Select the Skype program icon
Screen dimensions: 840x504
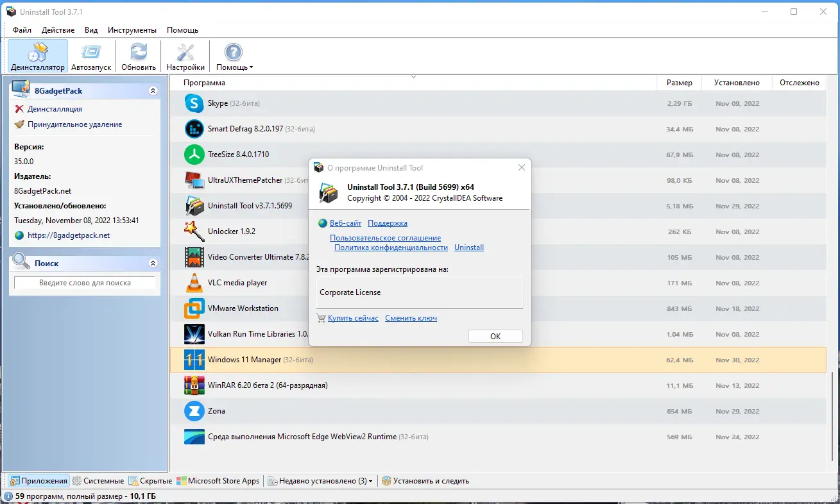click(194, 103)
